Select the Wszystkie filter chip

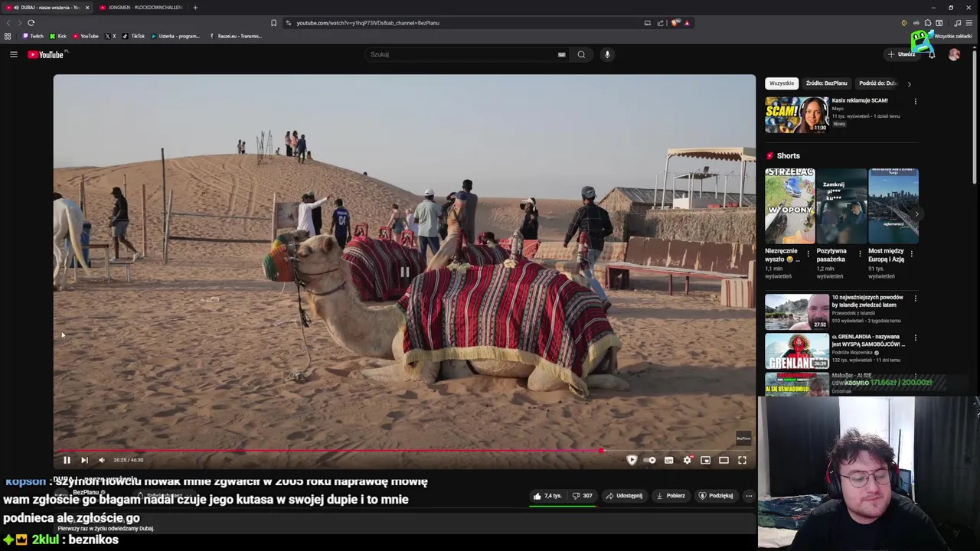point(782,83)
